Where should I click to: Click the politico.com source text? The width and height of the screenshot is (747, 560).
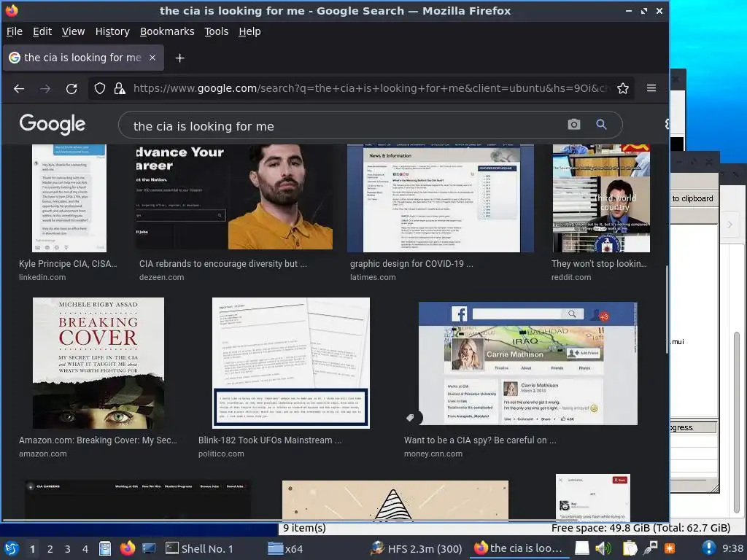(221, 454)
